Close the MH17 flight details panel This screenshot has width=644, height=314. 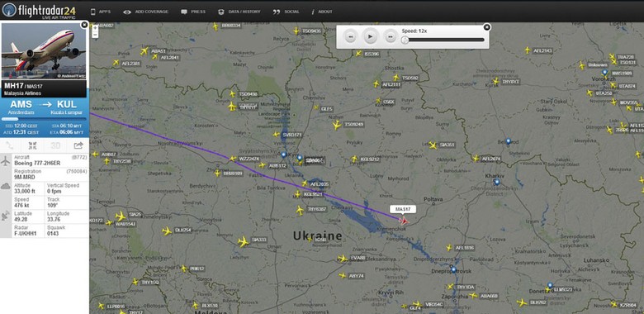pos(84,25)
